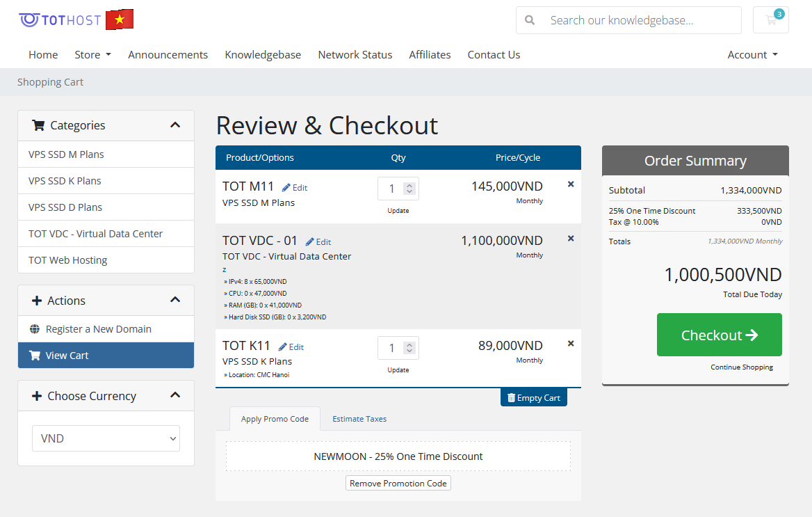Viewport: 812px width, 517px height.
Task: Click the TOTHOST logo
Action: (60, 20)
